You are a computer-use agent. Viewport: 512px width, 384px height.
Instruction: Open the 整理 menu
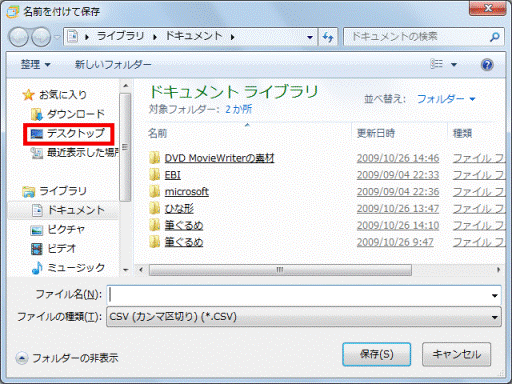point(35,64)
